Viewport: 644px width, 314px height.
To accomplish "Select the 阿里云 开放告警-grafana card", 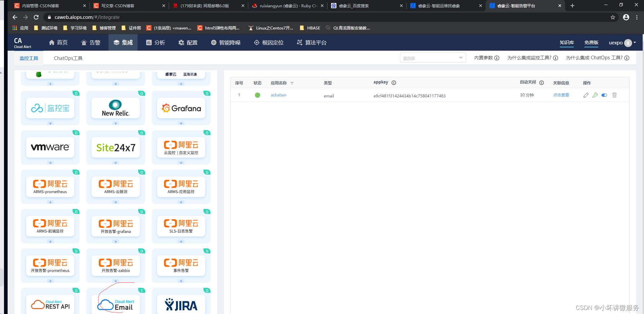I will point(116,226).
